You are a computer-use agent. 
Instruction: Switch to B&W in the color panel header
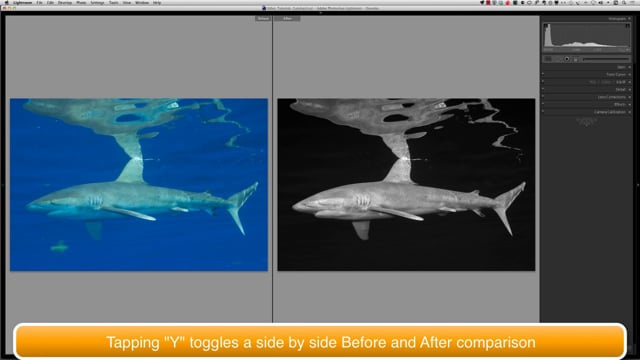click(621, 82)
